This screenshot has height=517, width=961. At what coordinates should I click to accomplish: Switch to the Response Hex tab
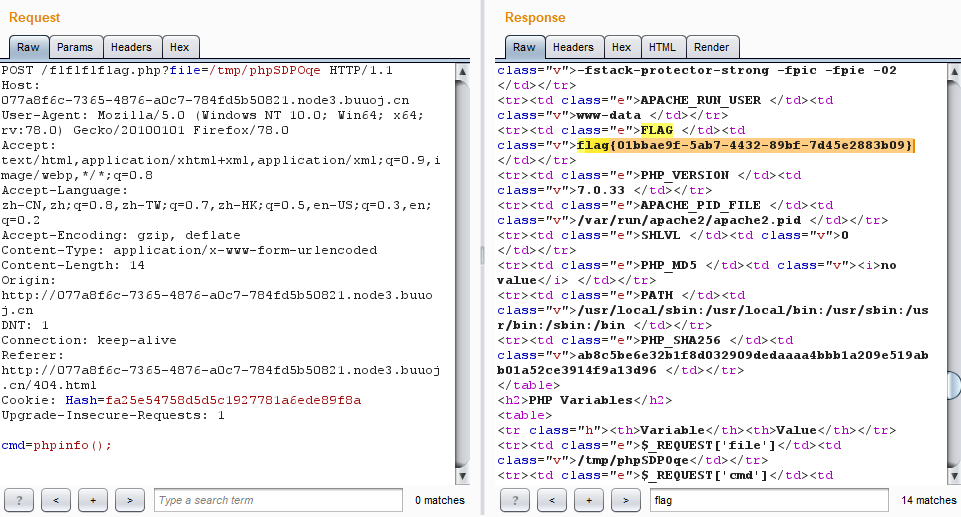[621, 47]
